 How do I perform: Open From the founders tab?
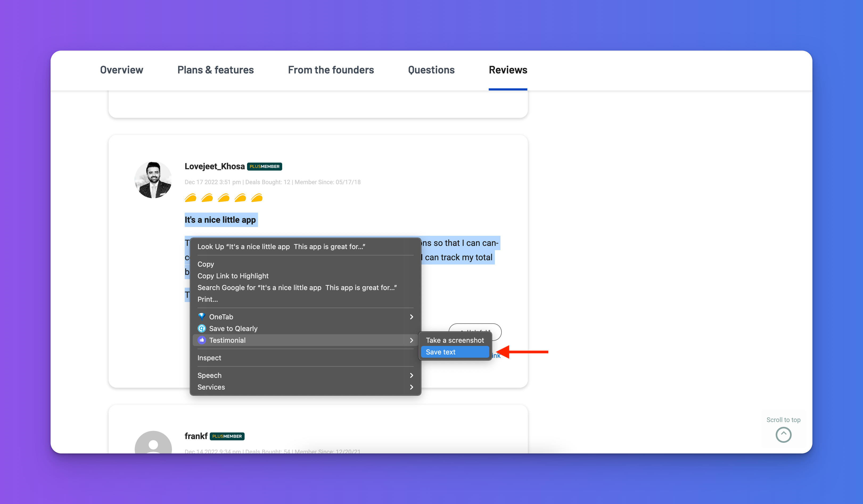pos(331,70)
